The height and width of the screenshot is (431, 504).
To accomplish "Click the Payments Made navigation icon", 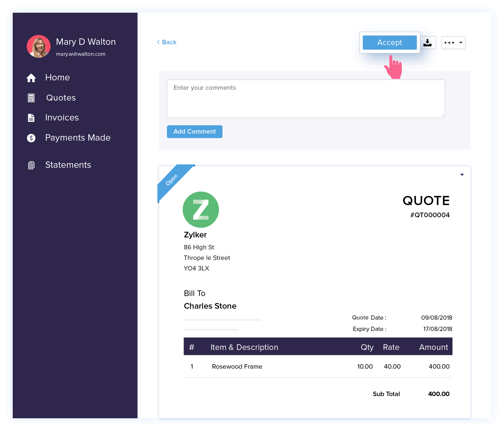I will pos(33,138).
